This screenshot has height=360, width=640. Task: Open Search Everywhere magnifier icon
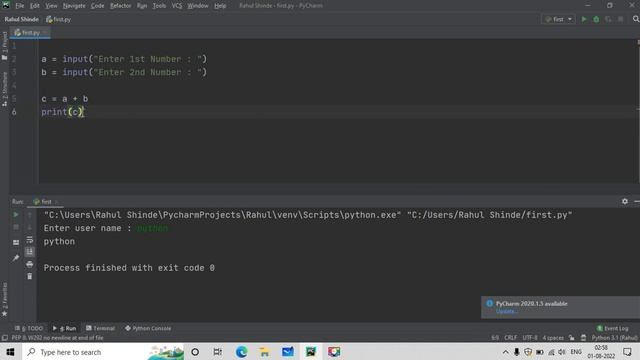(636, 19)
